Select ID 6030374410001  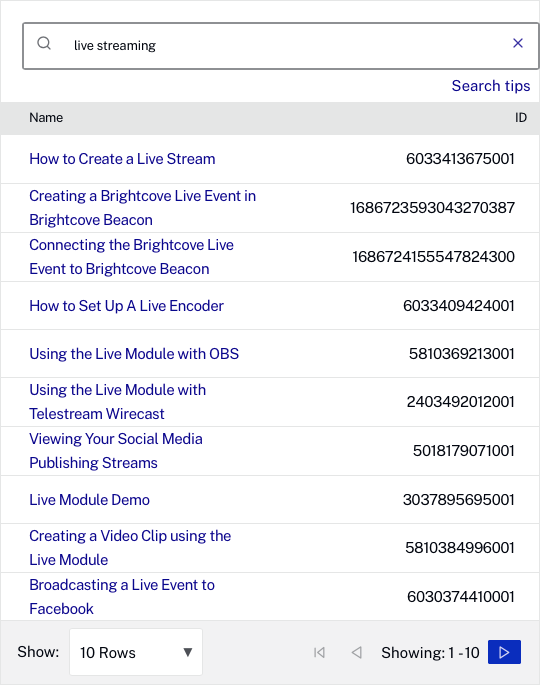pyautogui.click(x=460, y=596)
